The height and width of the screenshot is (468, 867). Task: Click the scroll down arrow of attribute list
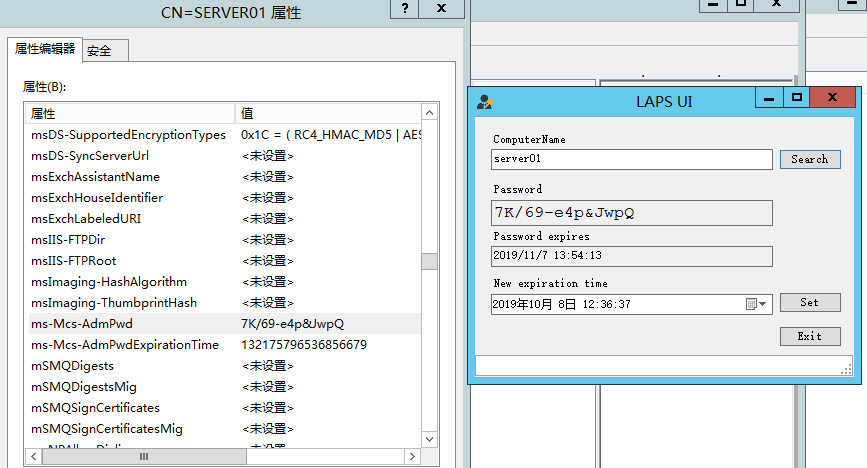pos(430,439)
